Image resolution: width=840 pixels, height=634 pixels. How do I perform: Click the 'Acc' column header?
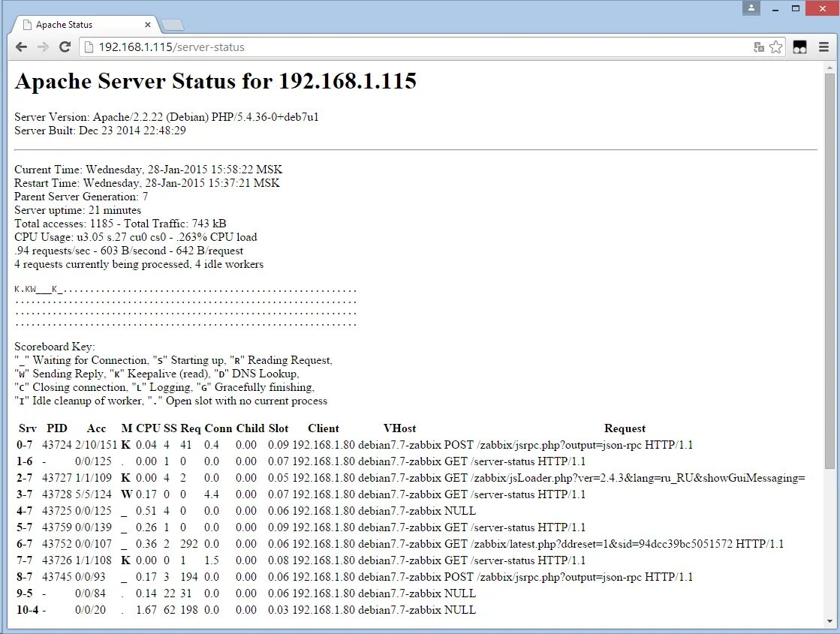(x=96, y=428)
